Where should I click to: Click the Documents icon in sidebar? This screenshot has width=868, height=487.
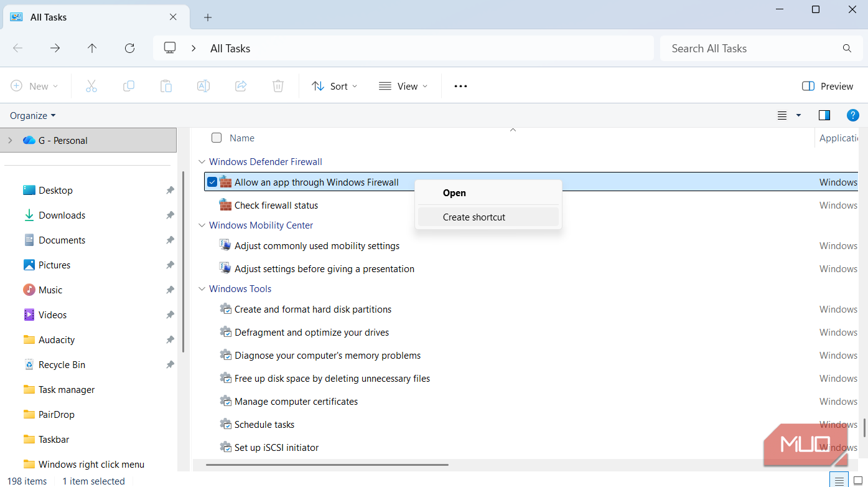pyautogui.click(x=29, y=240)
